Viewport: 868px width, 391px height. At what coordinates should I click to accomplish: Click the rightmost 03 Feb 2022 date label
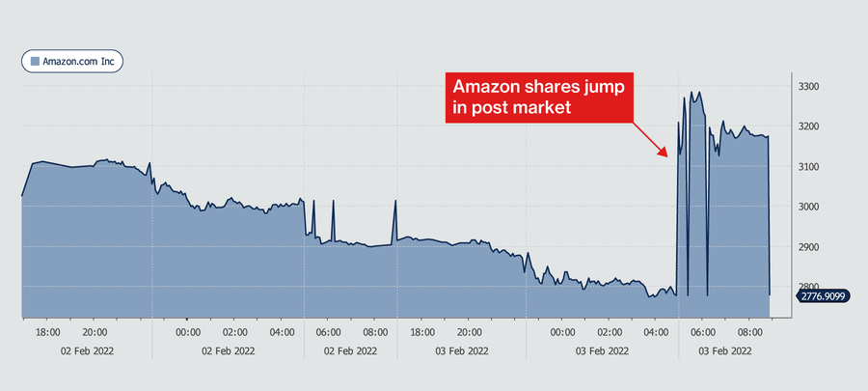pos(723,351)
